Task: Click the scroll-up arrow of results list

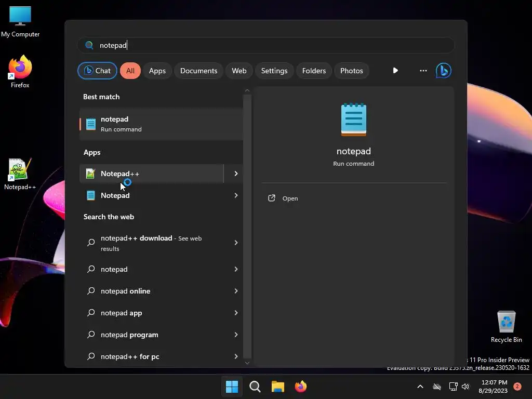Action: (x=247, y=90)
